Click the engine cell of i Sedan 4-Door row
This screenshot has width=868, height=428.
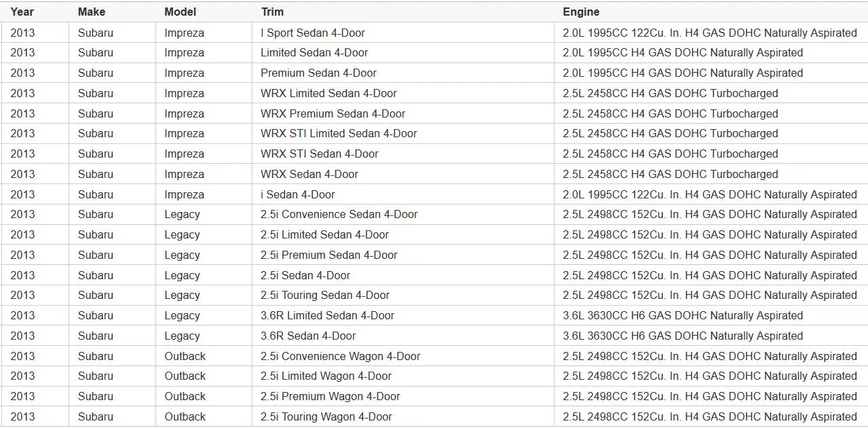(x=710, y=194)
